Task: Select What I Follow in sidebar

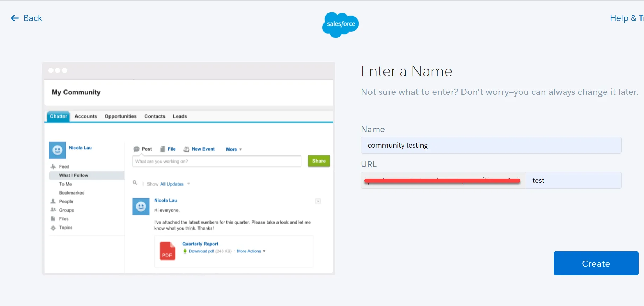Action: (73, 175)
